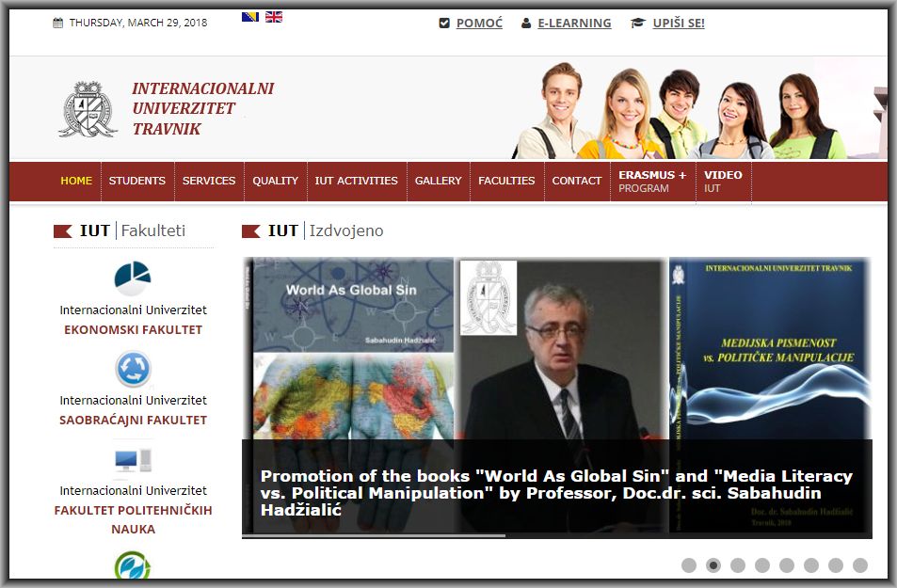
Task: Click the Medijska Pismenost book cover image
Action: click(770, 395)
